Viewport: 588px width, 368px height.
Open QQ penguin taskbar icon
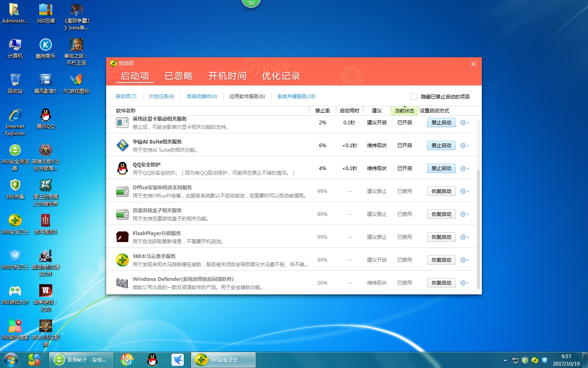tap(152, 360)
